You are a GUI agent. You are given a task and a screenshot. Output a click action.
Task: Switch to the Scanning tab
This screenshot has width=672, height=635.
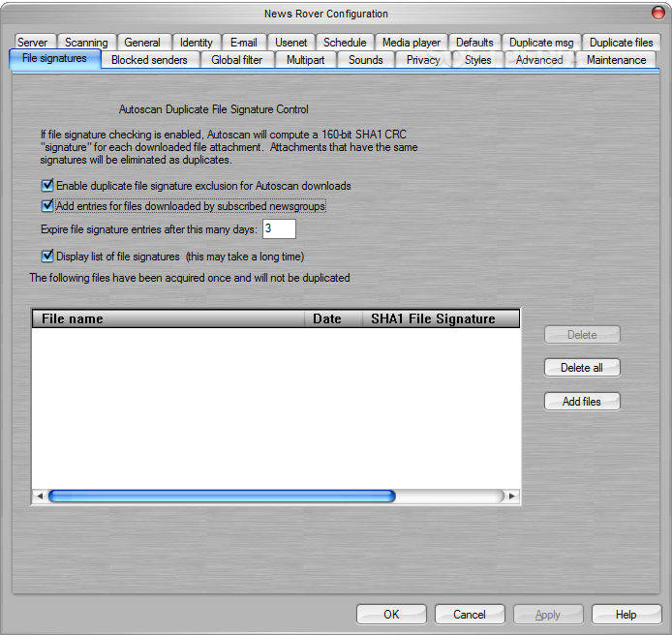pos(86,42)
